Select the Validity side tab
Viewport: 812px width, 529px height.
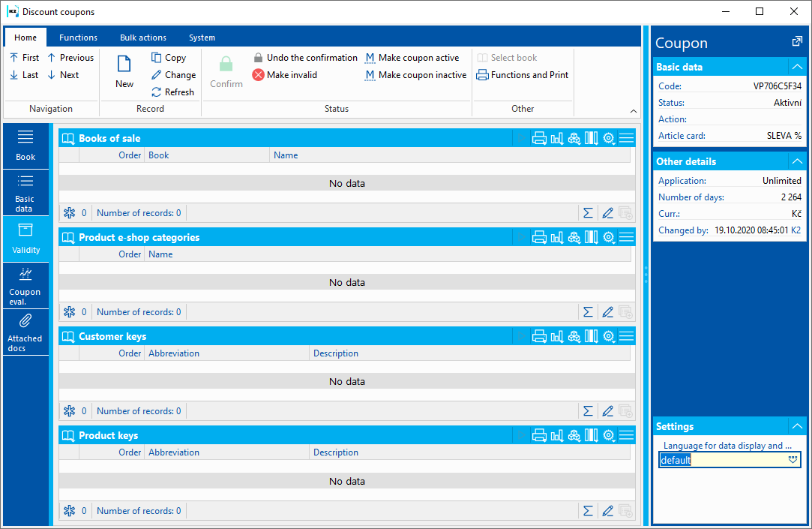(x=25, y=239)
